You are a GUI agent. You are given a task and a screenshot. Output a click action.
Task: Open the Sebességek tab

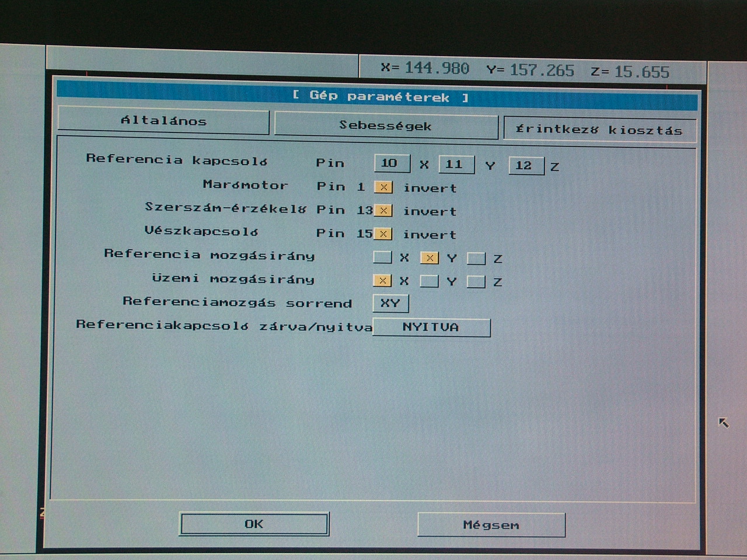coord(385,125)
